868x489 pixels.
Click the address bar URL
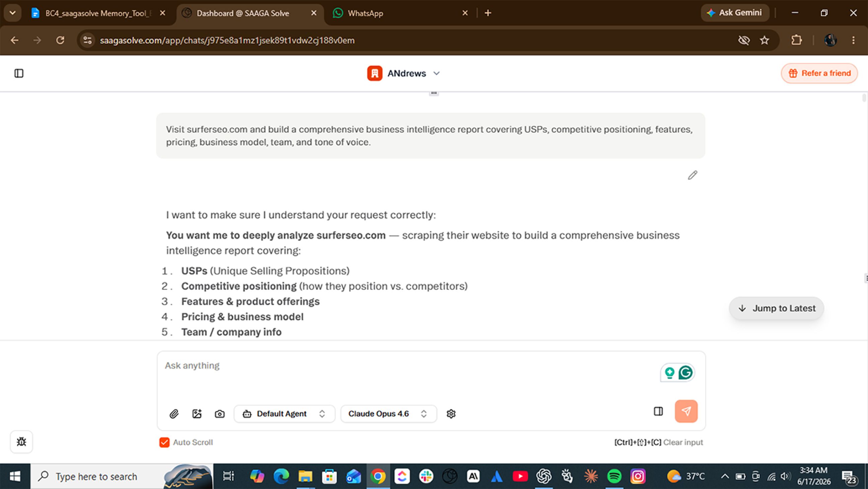(x=227, y=41)
